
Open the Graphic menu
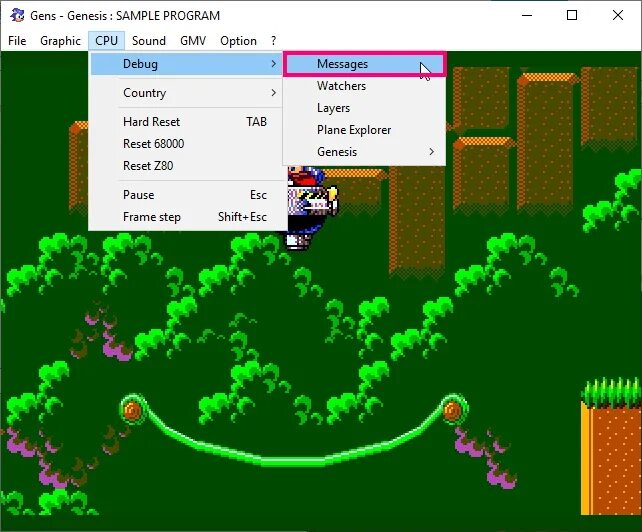pyautogui.click(x=60, y=41)
